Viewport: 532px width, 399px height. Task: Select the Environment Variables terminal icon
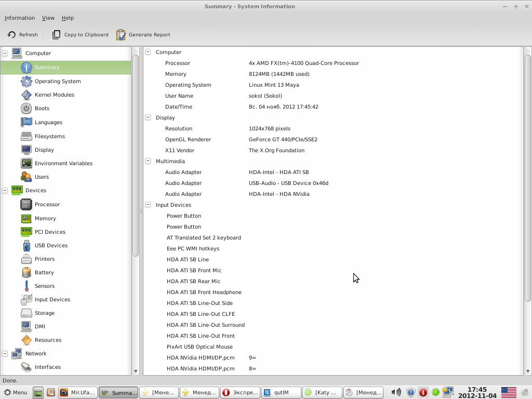26,163
